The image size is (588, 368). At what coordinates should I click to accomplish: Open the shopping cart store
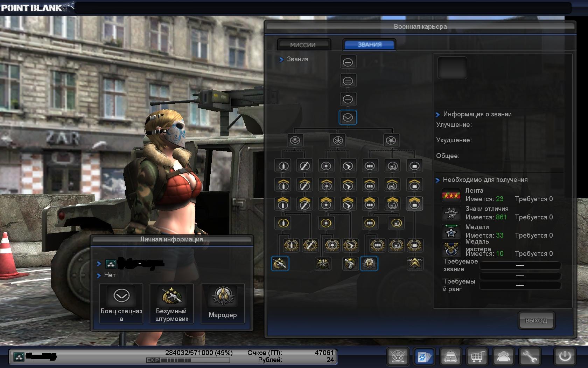477,357
